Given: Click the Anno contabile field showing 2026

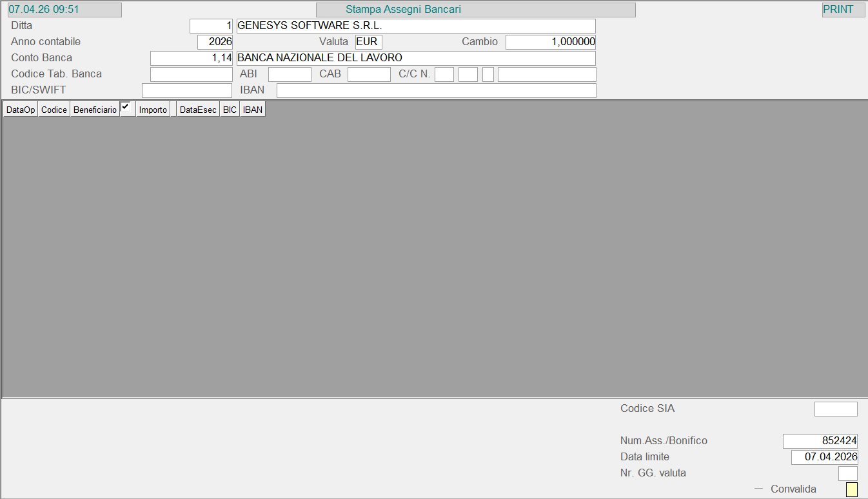Looking at the screenshot, I should coord(215,42).
